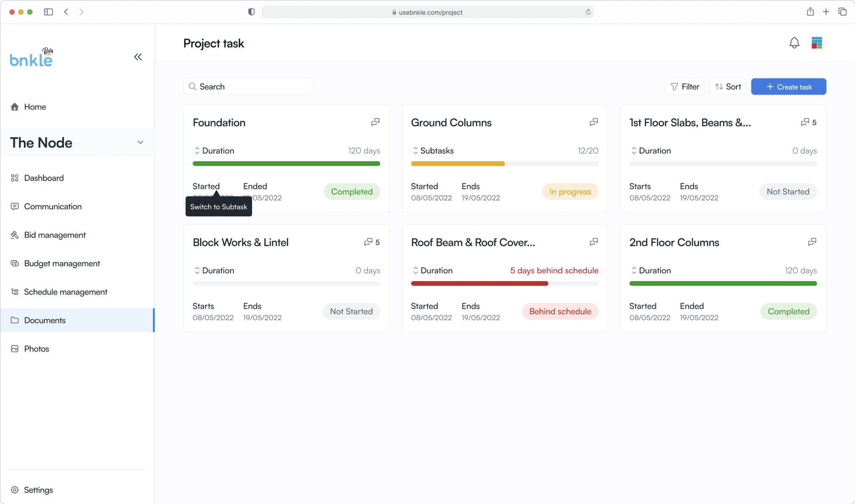This screenshot has height=504, width=855.
Task: Click the bnkle Beta logo
Action: pos(32,57)
